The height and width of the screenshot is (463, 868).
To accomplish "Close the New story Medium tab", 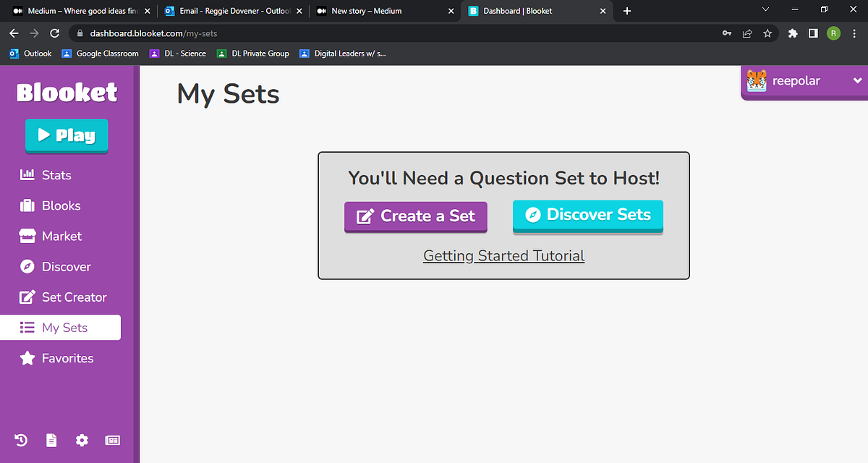I will [450, 11].
